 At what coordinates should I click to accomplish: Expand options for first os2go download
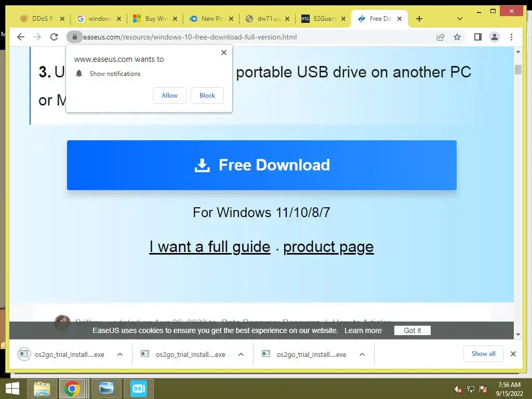tap(120, 354)
